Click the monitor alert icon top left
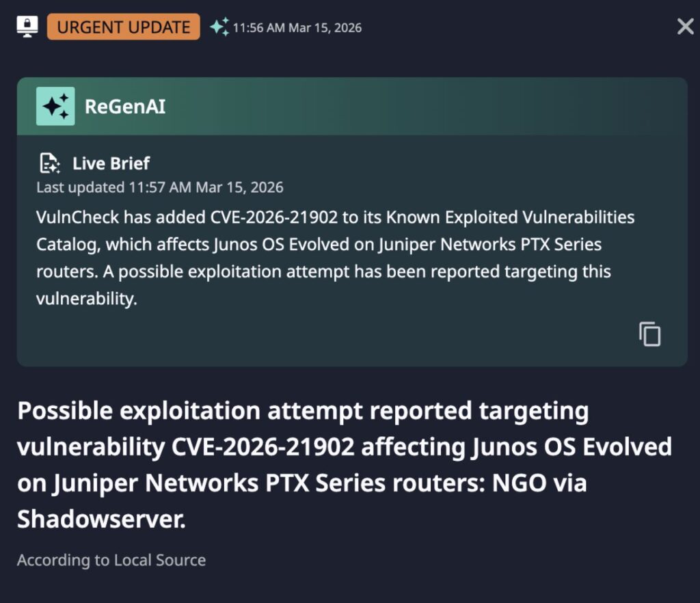The image size is (700, 603). [27, 26]
